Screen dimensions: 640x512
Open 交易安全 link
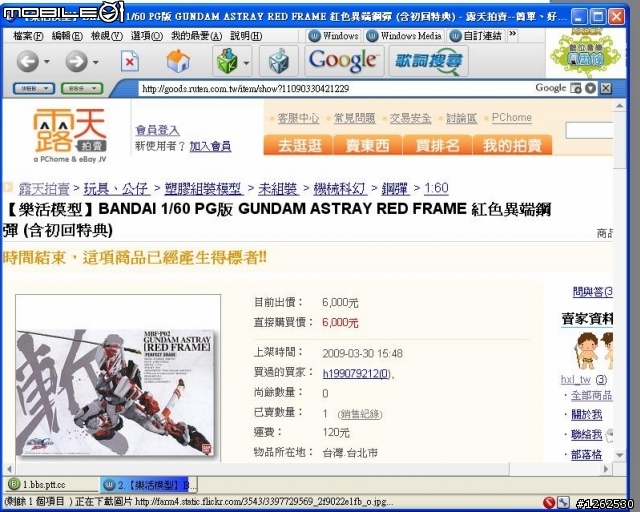point(410,118)
